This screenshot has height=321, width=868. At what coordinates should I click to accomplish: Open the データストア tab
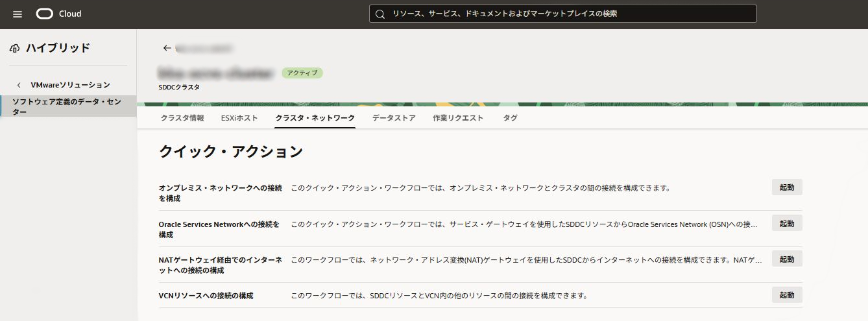[394, 118]
